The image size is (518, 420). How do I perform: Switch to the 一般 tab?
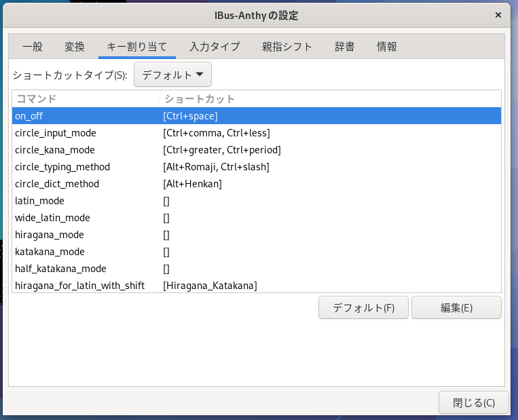click(x=33, y=47)
